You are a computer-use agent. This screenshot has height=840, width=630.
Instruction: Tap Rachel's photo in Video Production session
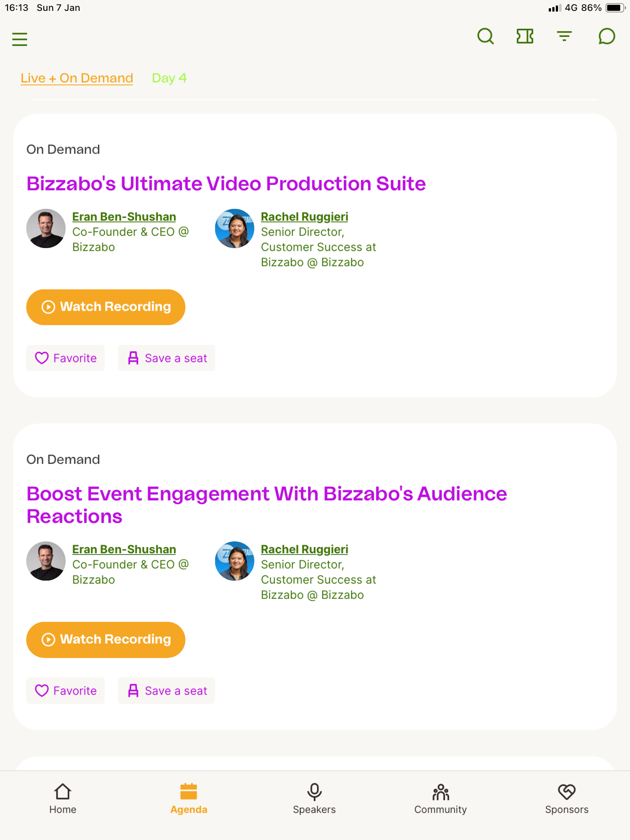coord(234,229)
